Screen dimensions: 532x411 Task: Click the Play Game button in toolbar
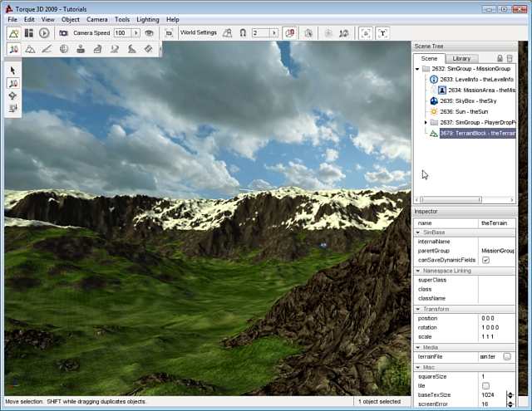(x=44, y=32)
